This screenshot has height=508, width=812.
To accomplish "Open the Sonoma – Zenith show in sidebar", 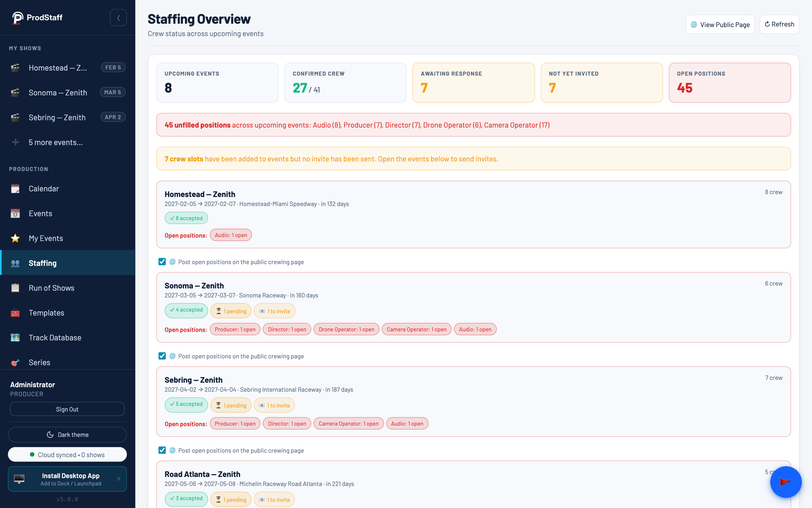I will [67, 92].
